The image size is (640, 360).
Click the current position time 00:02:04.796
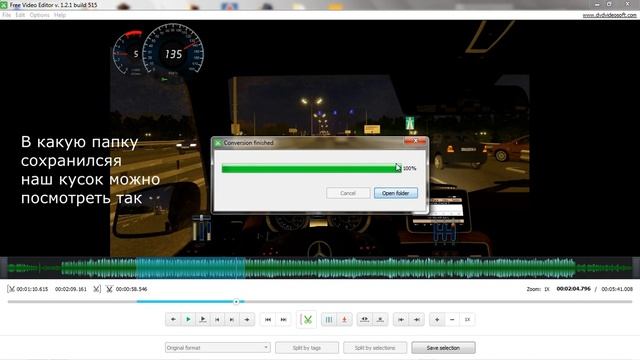point(573,289)
